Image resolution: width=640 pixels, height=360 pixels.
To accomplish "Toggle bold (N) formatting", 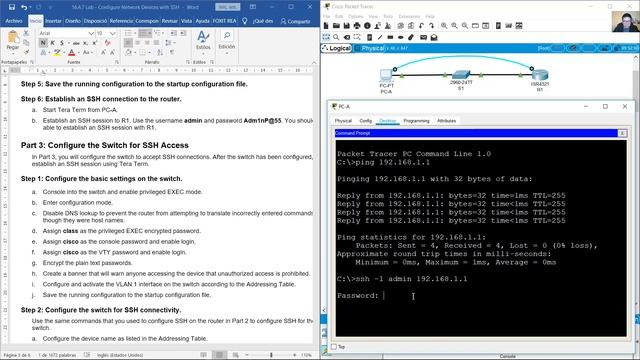I will tap(43, 43).
